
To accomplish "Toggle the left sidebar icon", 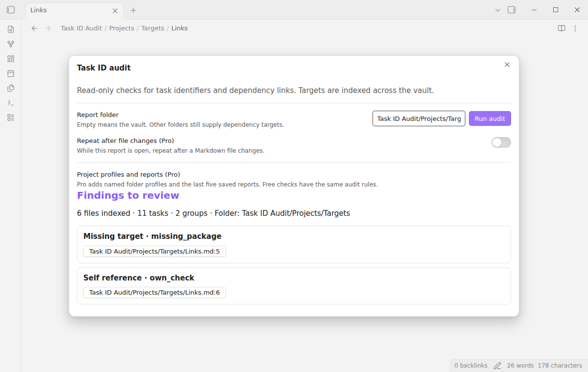I will tap(11, 10).
